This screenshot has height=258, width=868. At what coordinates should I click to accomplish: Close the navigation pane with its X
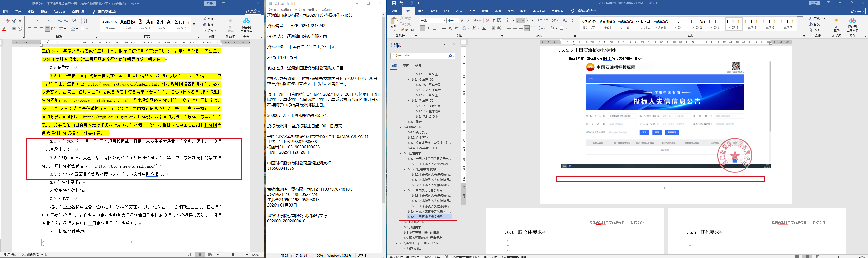(x=454, y=44)
